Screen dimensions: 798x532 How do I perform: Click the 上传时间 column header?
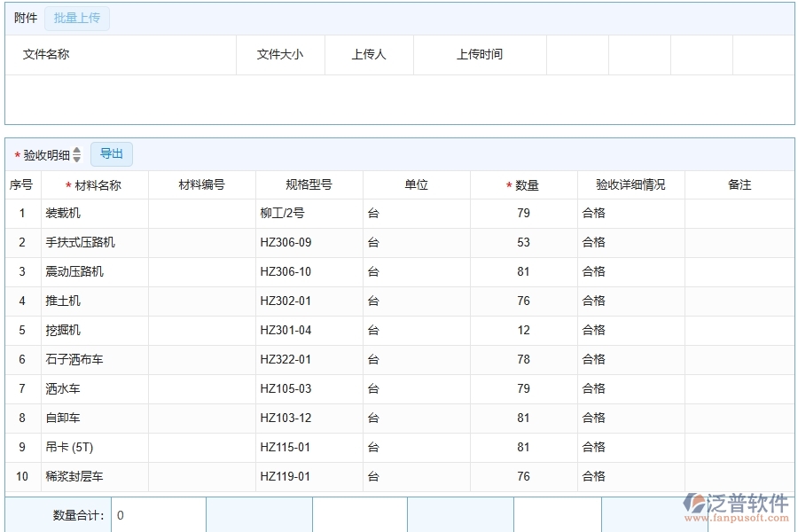pyautogui.click(x=480, y=54)
